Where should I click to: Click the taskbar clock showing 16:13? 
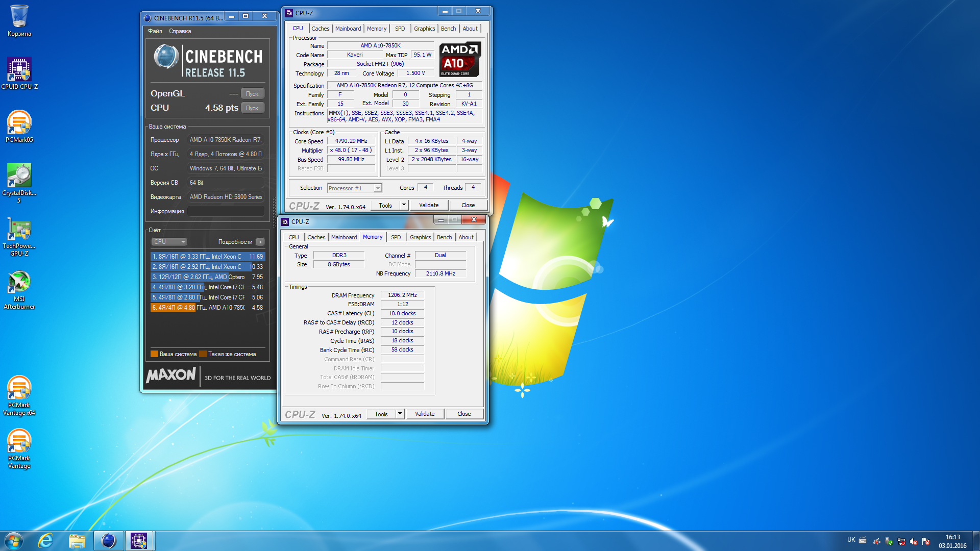tap(952, 541)
